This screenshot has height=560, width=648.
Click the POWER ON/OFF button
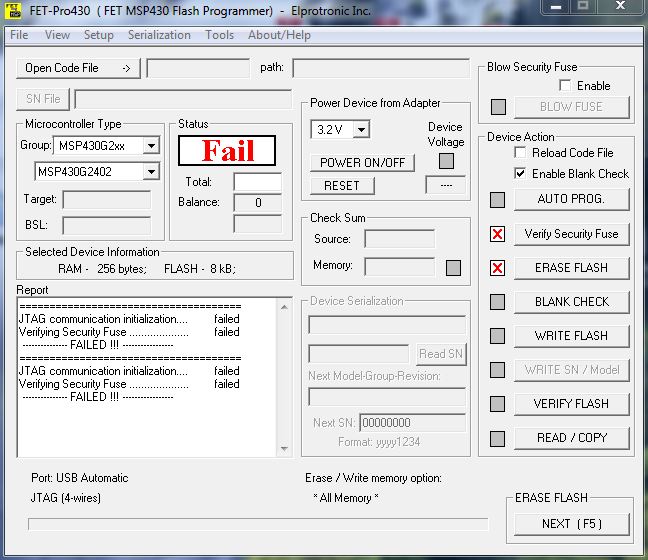pyautogui.click(x=362, y=163)
